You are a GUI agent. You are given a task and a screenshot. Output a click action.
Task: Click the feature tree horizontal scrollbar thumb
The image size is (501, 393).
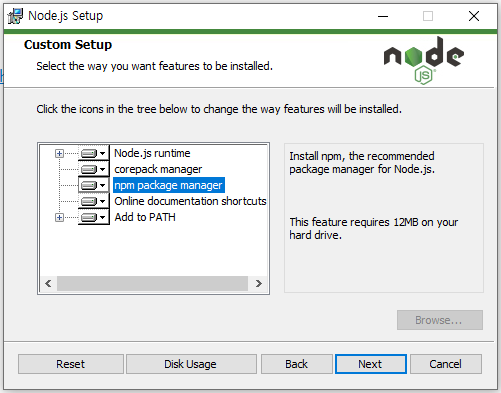coord(152,284)
